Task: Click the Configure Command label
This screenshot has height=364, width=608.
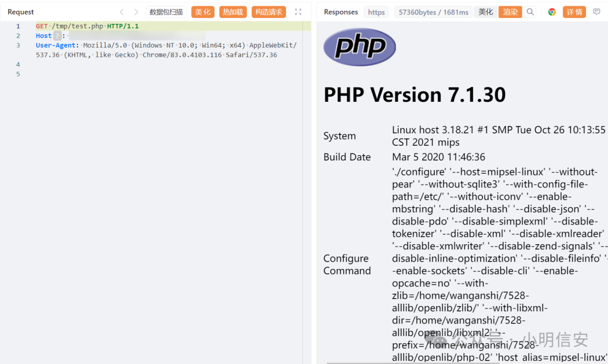Action: [347, 264]
